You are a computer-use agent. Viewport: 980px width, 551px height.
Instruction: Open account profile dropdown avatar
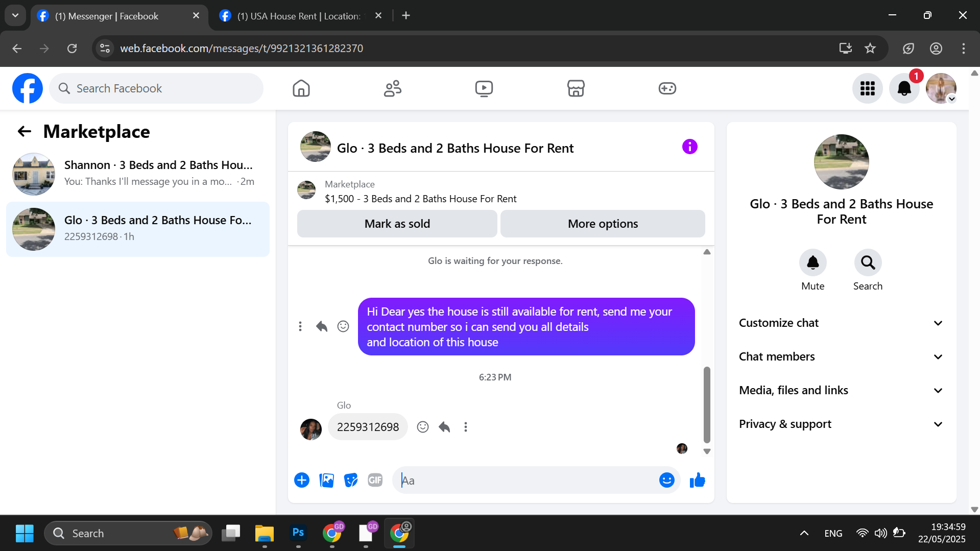pyautogui.click(x=941, y=88)
